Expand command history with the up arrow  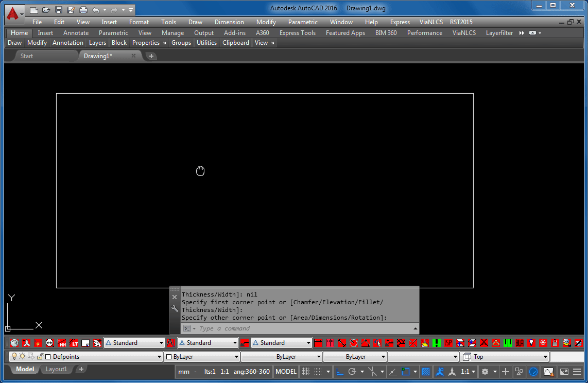point(415,328)
